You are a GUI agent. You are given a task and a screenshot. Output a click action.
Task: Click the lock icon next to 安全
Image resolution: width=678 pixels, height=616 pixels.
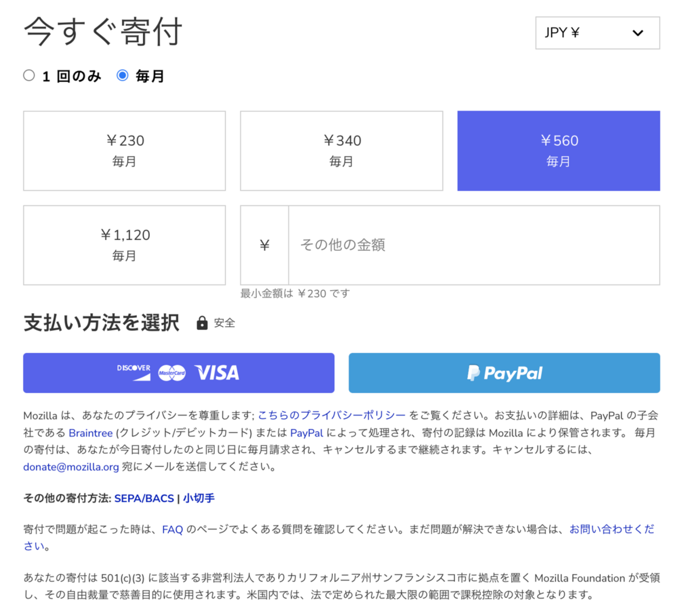202,323
